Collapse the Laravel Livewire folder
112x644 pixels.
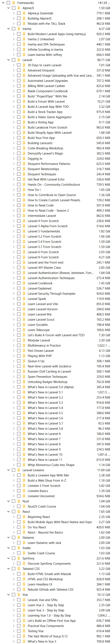9,470
